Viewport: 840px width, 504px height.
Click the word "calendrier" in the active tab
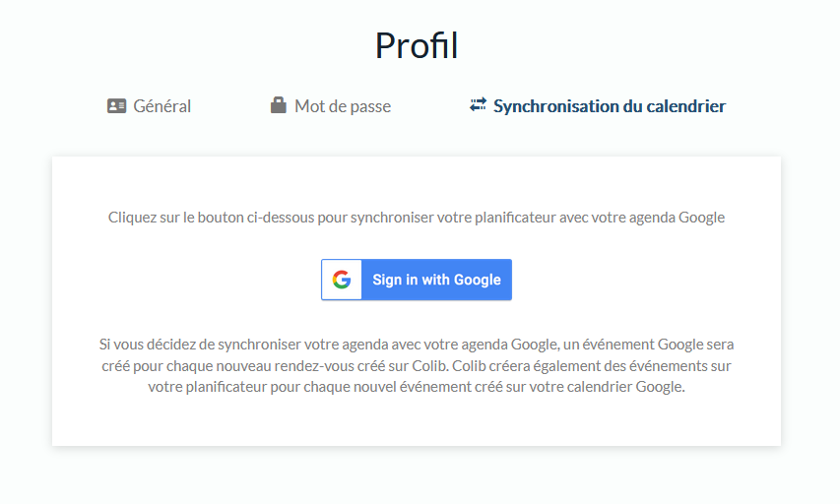point(682,106)
